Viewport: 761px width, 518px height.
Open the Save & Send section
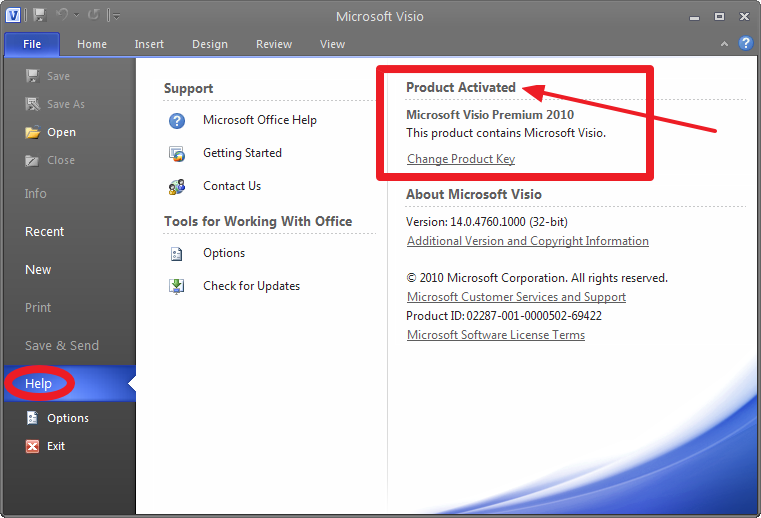tap(62, 345)
